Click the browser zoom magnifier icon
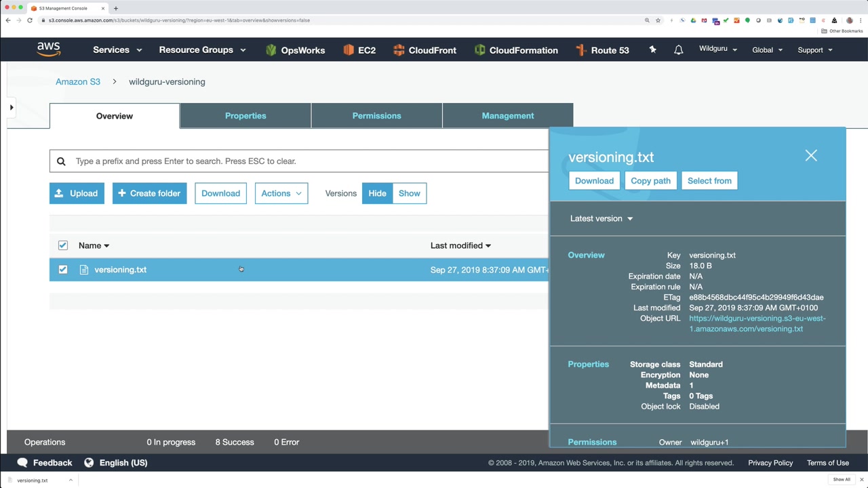The width and height of the screenshot is (868, 488). click(647, 20)
